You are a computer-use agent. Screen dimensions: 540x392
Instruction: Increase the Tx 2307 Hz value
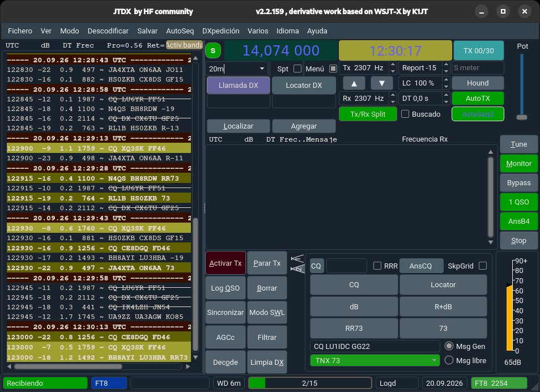pyautogui.click(x=393, y=65)
